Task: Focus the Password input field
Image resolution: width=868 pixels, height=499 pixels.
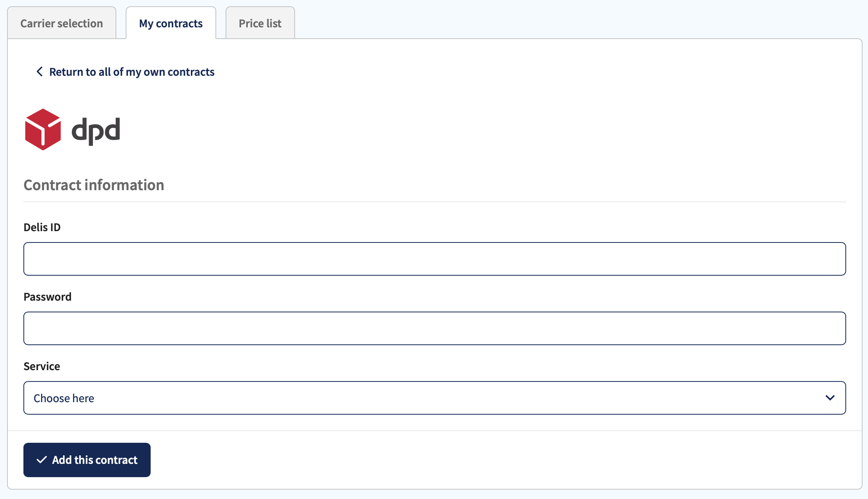Action: 435,328
